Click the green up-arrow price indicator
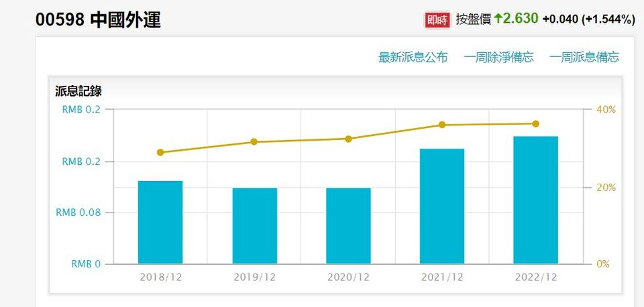Image resolution: width=644 pixels, height=307 pixels. (x=498, y=19)
